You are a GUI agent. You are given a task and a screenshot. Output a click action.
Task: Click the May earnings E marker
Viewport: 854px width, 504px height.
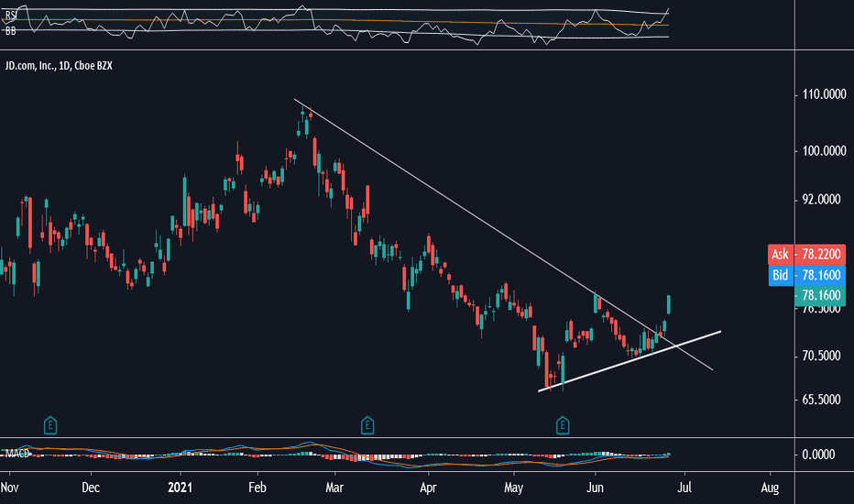[x=563, y=425]
